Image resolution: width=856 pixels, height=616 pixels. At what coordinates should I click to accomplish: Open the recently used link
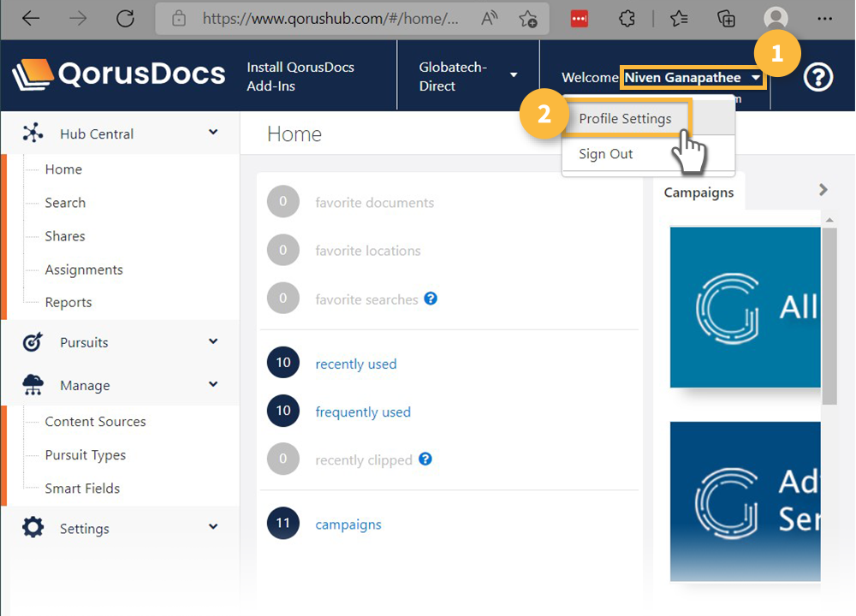(356, 364)
